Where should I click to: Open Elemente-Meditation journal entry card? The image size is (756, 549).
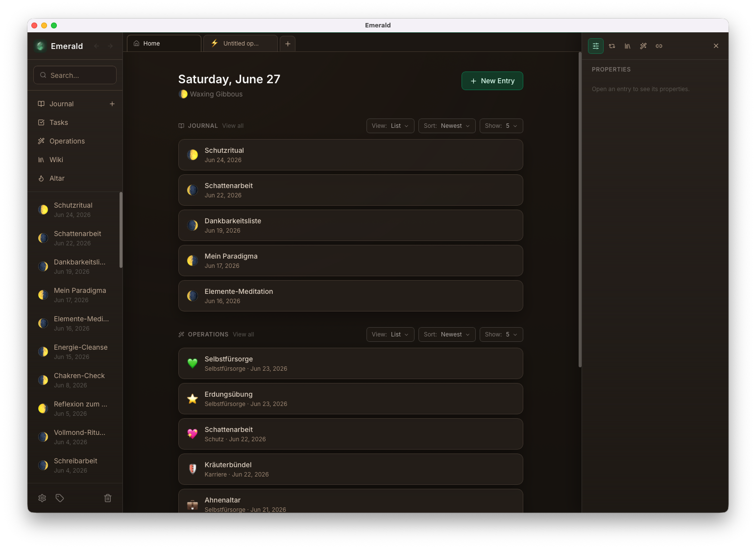pos(351,296)
